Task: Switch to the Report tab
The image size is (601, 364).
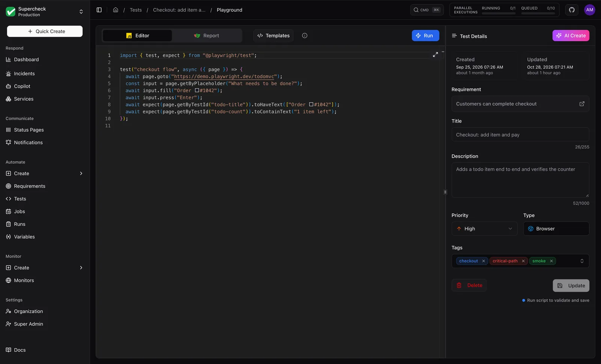Action: pyautogui.click(x=207, y=36)
